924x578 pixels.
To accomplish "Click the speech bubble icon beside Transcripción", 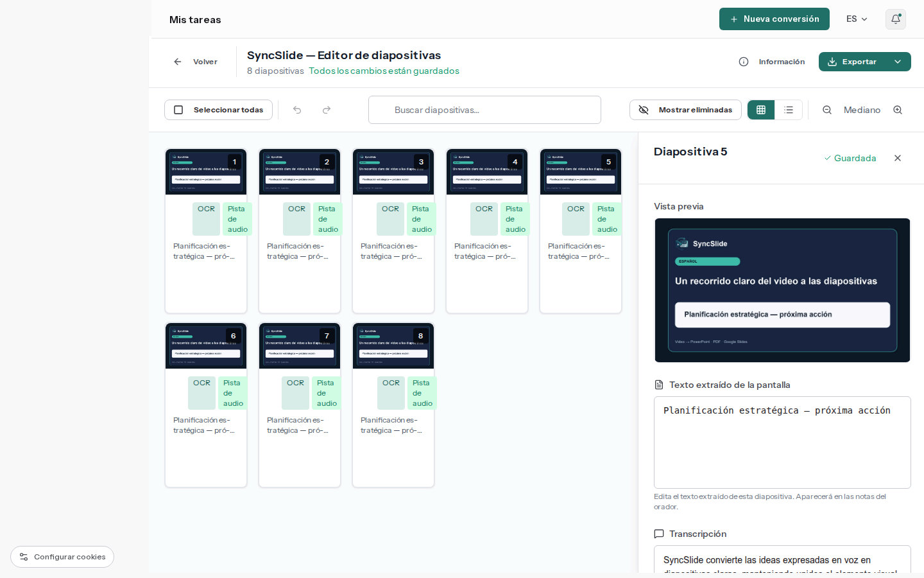I will (x=658, y=534).
